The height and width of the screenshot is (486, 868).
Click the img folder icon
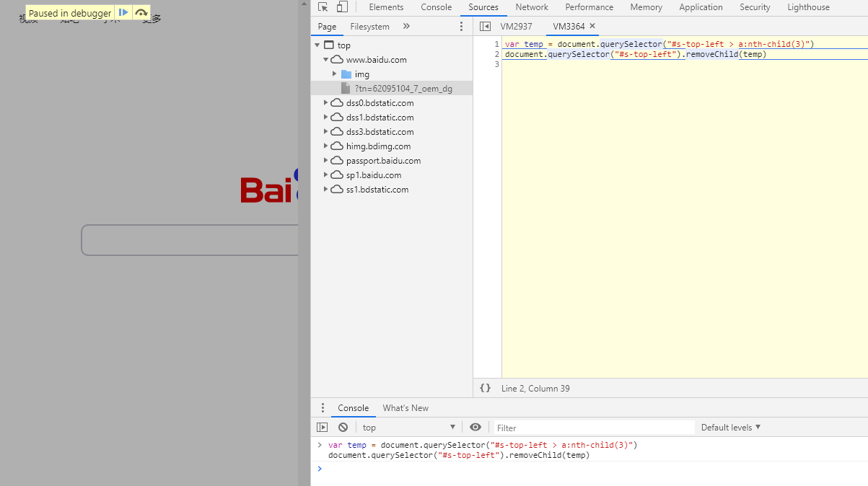click(346, 74)
